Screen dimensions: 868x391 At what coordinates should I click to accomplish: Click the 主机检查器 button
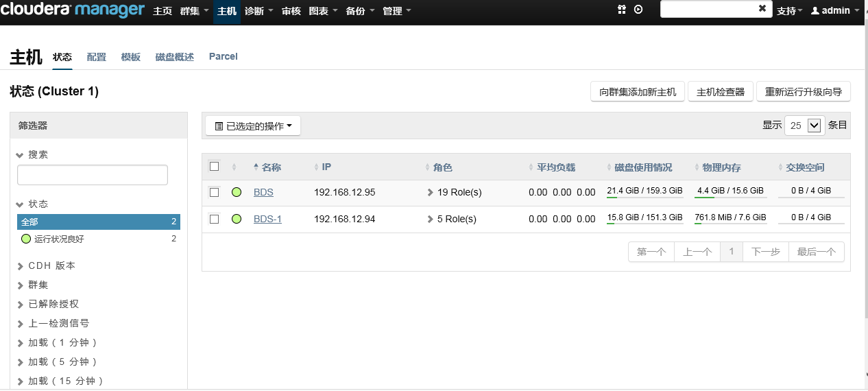[x=721, y=91]
